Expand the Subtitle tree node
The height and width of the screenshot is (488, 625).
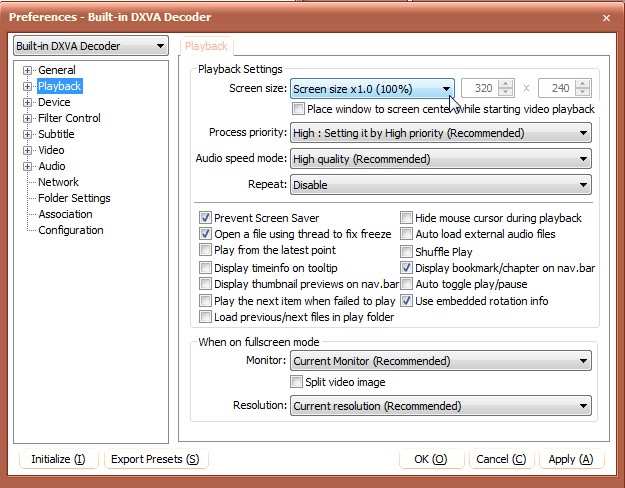27,134
